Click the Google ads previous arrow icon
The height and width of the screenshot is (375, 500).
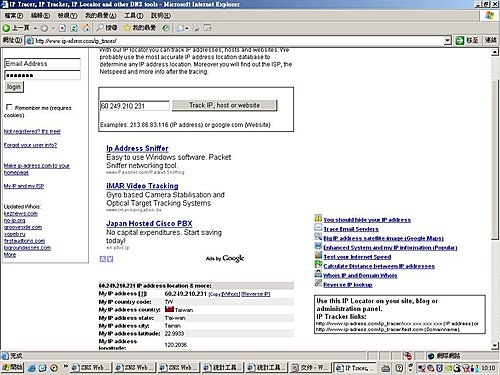(103, 259)
